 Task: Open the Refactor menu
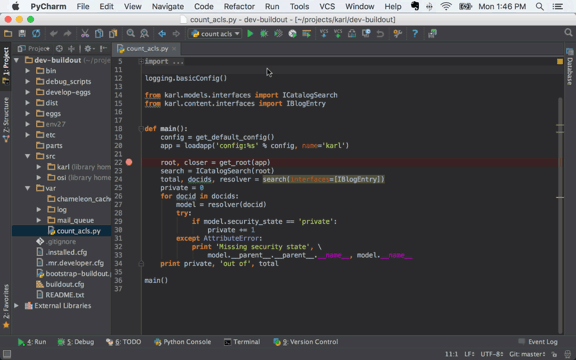(239, 6)
